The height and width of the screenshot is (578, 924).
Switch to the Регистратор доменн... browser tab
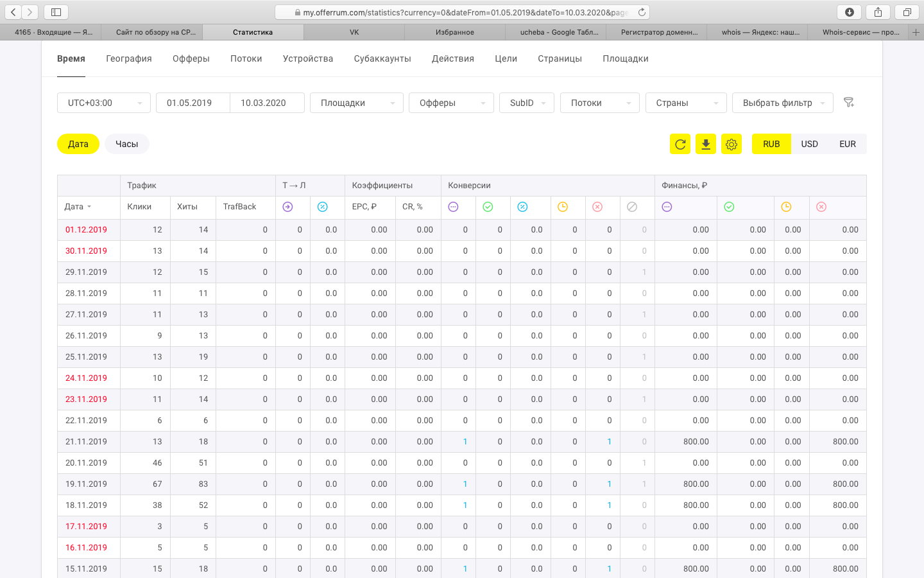(x=656, y=32)
